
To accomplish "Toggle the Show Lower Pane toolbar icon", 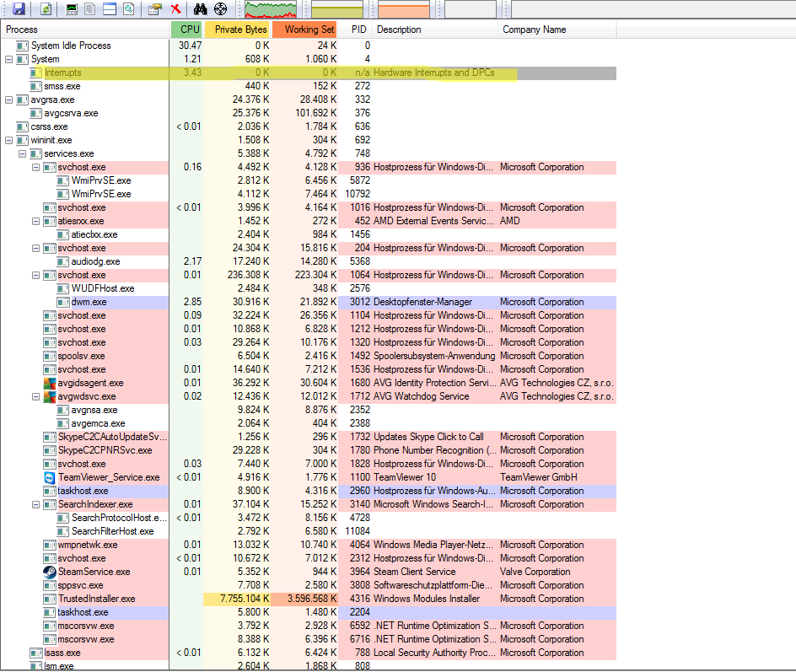I will [110, 8].
